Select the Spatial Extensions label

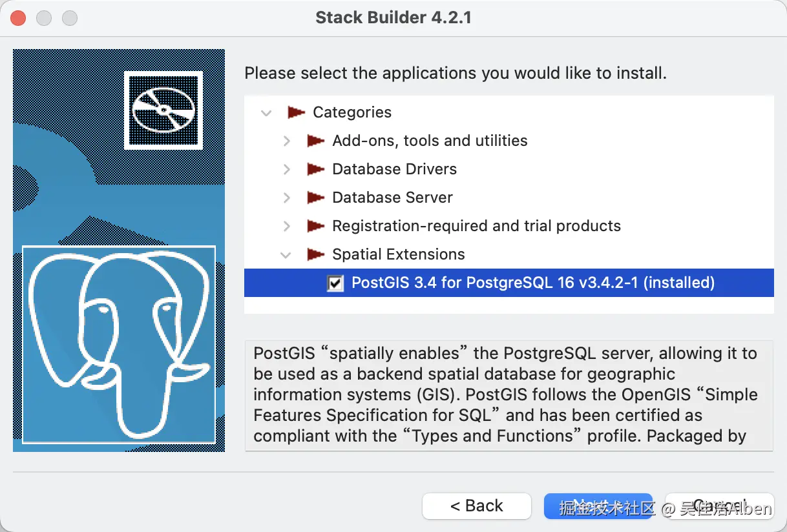[399, 254]
